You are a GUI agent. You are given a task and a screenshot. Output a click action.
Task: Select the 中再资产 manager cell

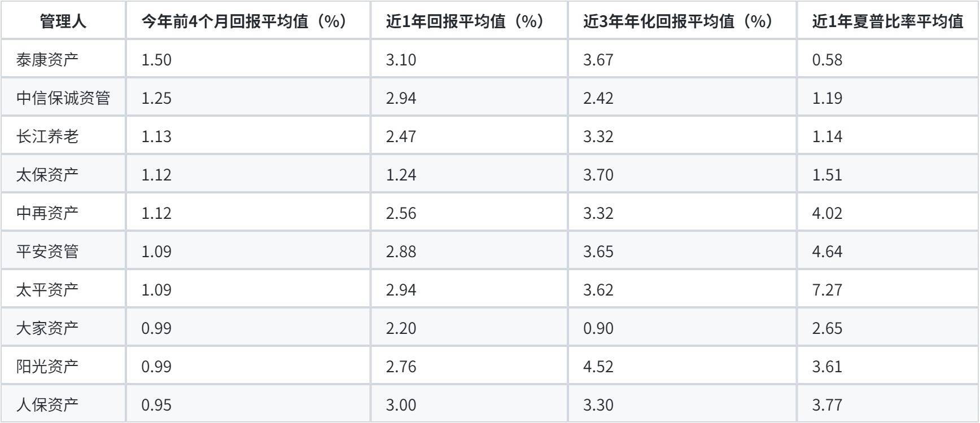[x=63, y=213]
